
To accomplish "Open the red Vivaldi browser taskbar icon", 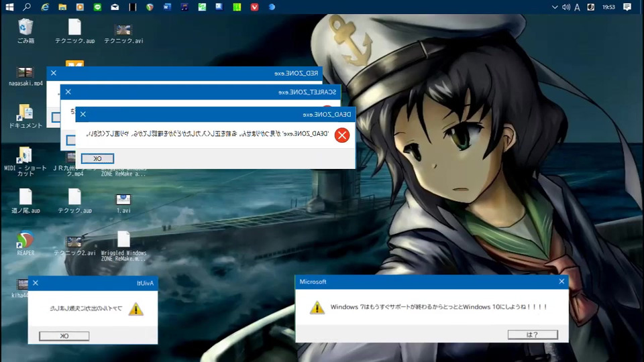I will click(255, 7).
